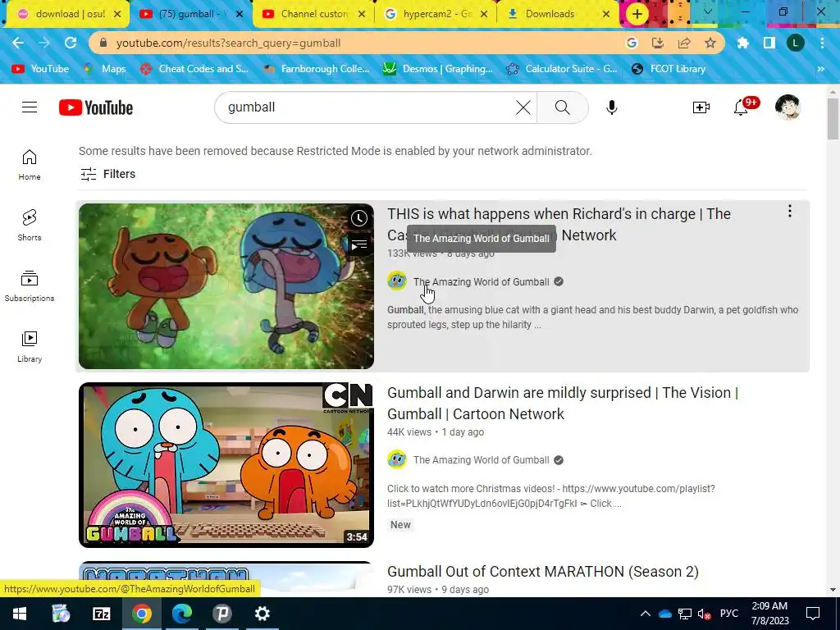
Task: Share this page from the address bar
Action: point(684,43)
